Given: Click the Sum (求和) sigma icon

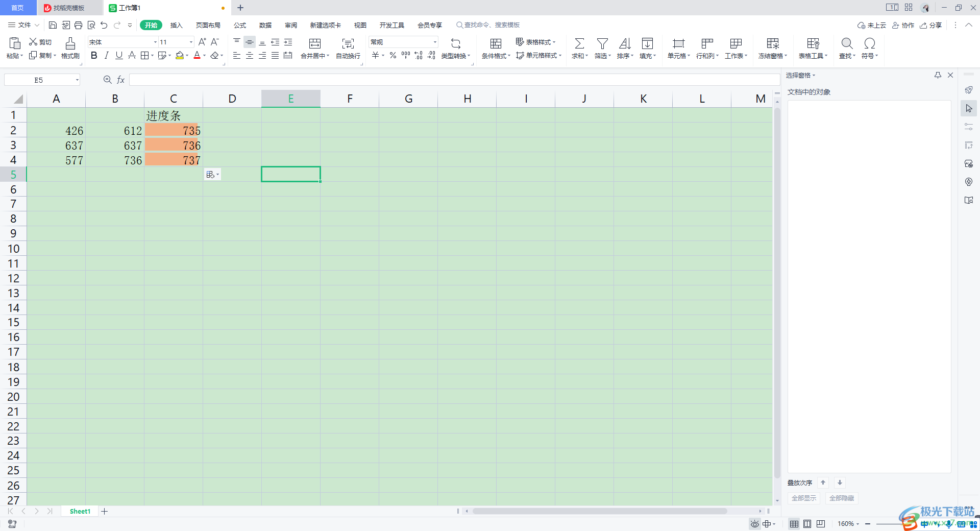Looking at the screenshot, I should point(579,43).
